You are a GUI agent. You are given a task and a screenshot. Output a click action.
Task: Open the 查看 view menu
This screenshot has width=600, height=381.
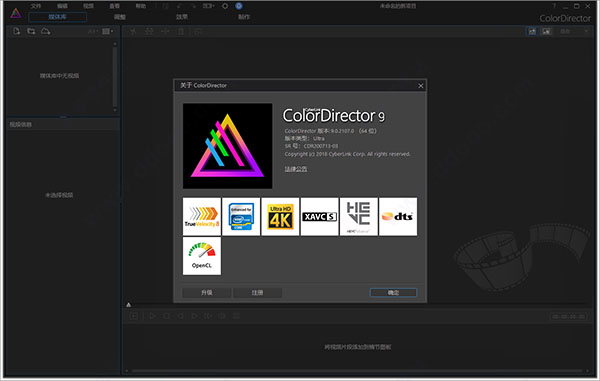click(x=114, y=6)
